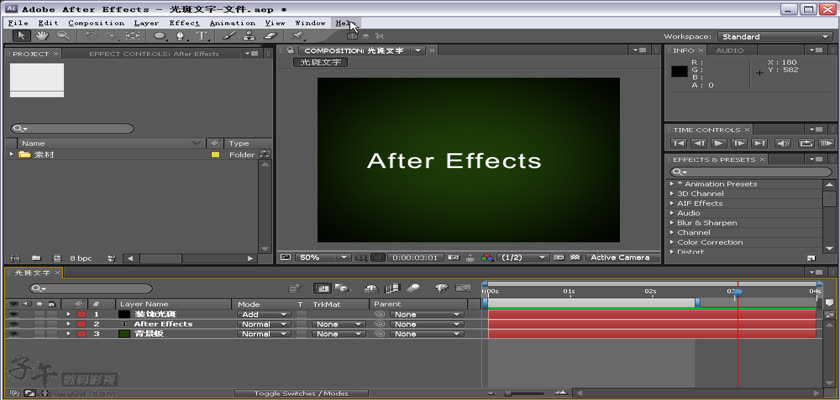This screenshot has height=400, width=840.
Task: Click the Frame Blending enable icon in timeline
Action: coord(393,289)
